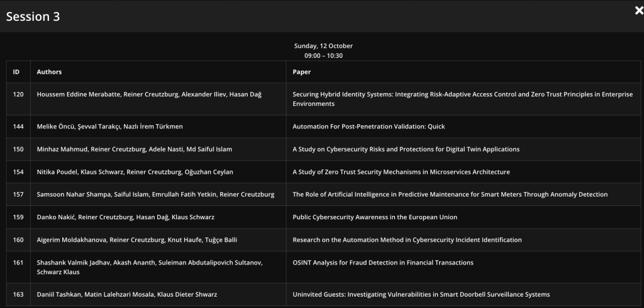Click the ID column header
644x308 pixels.
16,72
